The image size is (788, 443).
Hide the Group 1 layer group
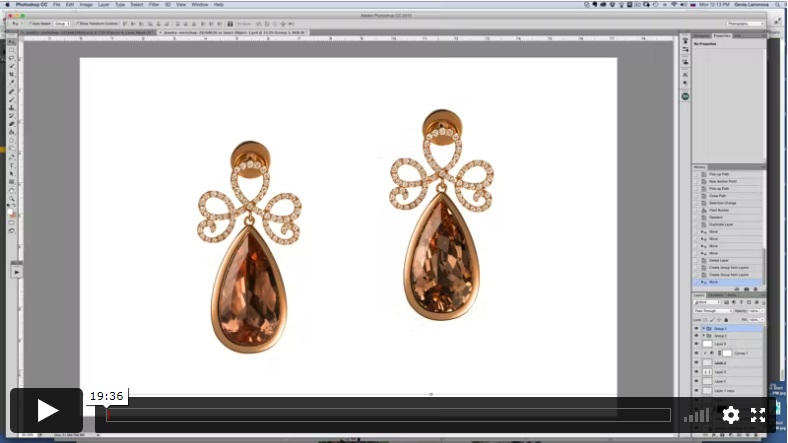coord(697,328)
